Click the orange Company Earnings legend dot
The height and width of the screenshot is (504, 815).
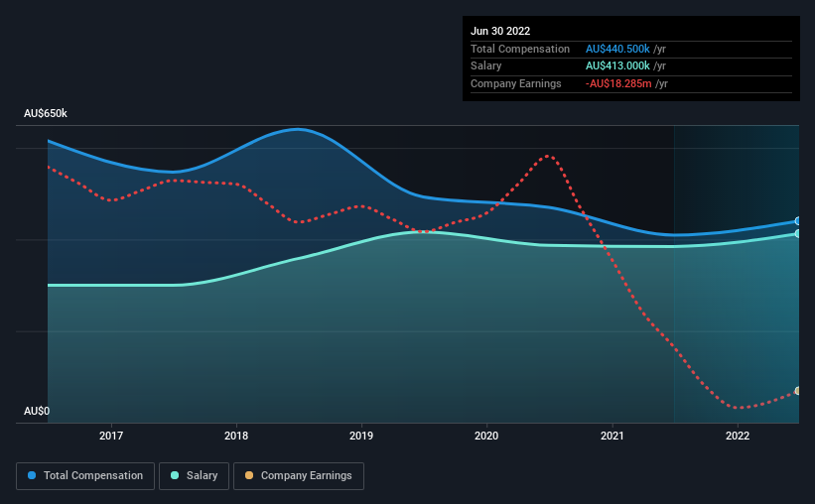point(249,475)
